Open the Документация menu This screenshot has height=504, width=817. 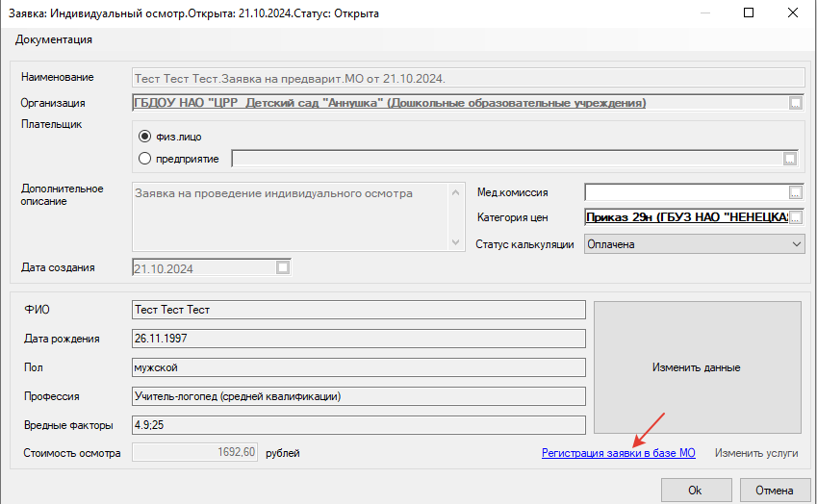point(54,39)
